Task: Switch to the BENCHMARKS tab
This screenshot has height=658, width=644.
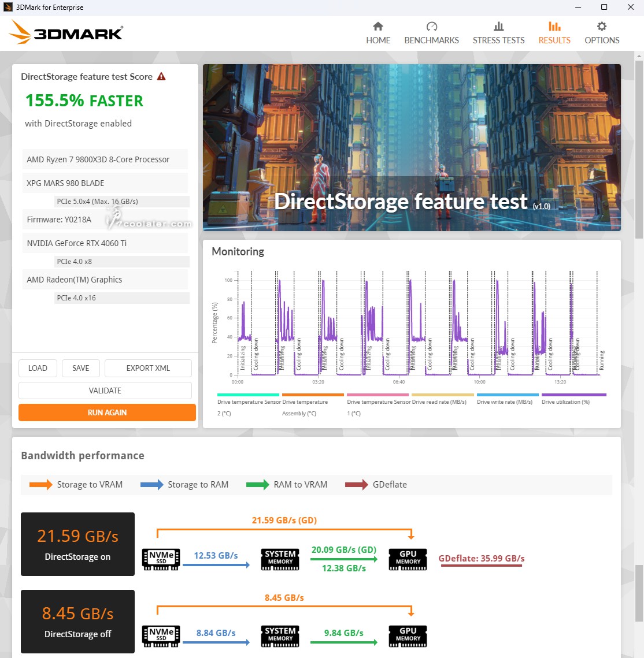Action: click(x=432, y=33)
